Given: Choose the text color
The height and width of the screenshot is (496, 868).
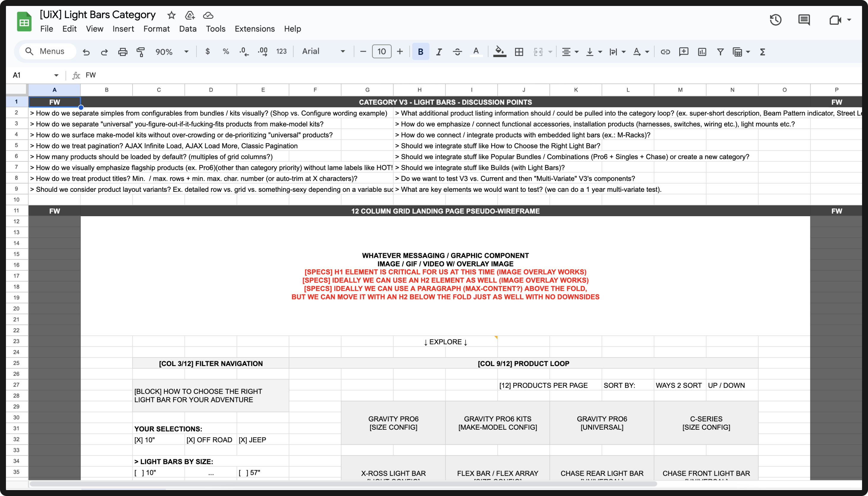Looking at the screenshot, I should pos(476,52).
